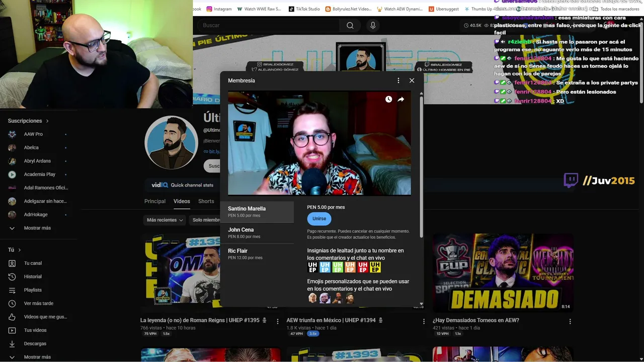Open options menu for Roman Reigns video
The width and height of the screenshot is (644, 362).
pos(277,321)
